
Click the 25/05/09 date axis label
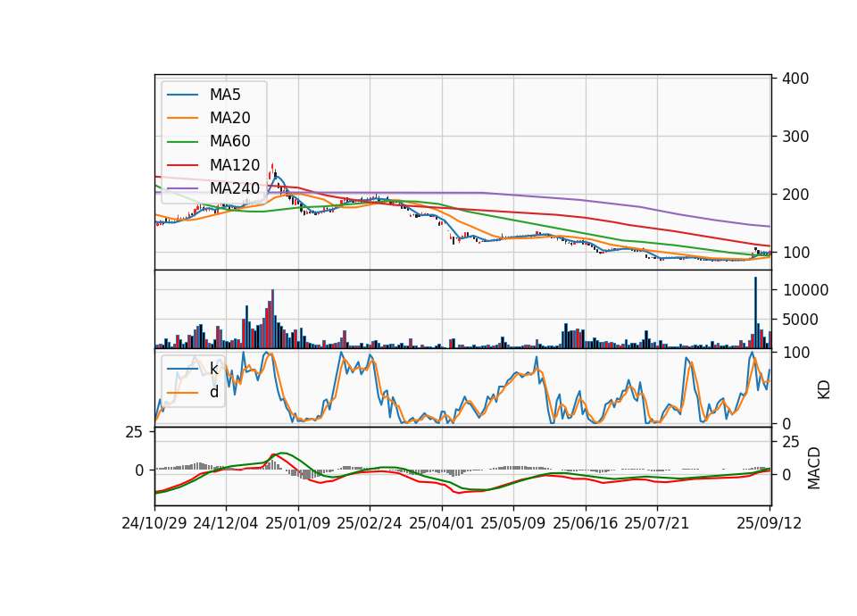[512, 523]
